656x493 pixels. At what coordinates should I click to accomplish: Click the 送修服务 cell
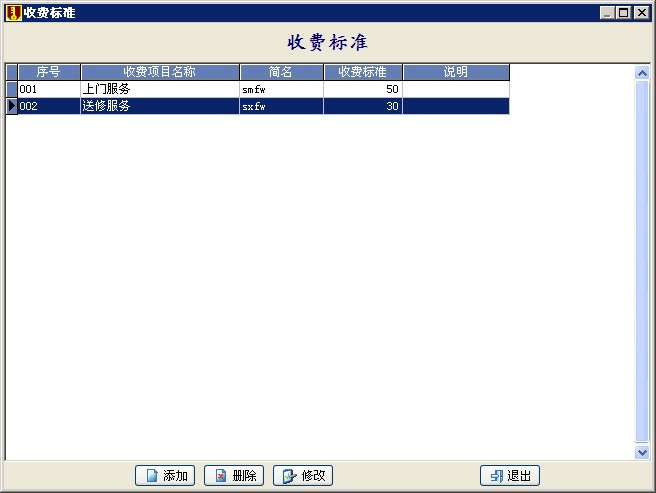(x=159, y=106)
